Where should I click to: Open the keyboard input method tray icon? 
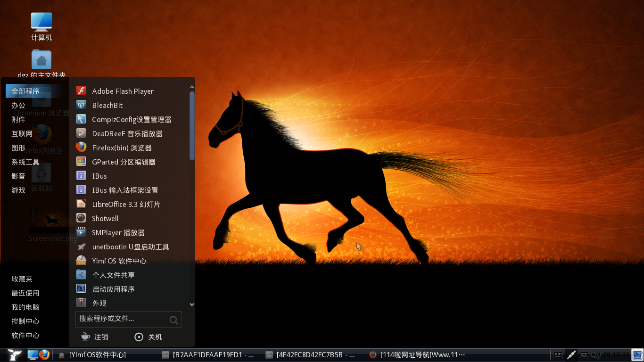(558, 355)
